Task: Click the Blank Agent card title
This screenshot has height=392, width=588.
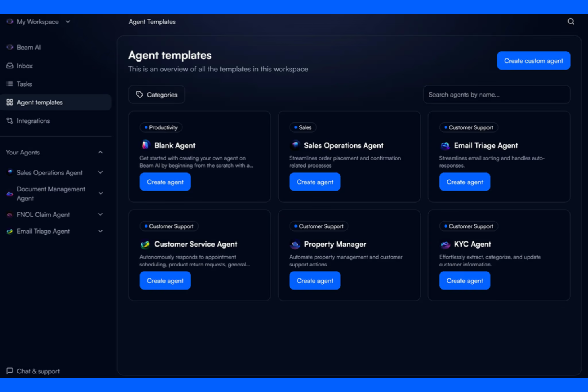Action: (175, 145)
